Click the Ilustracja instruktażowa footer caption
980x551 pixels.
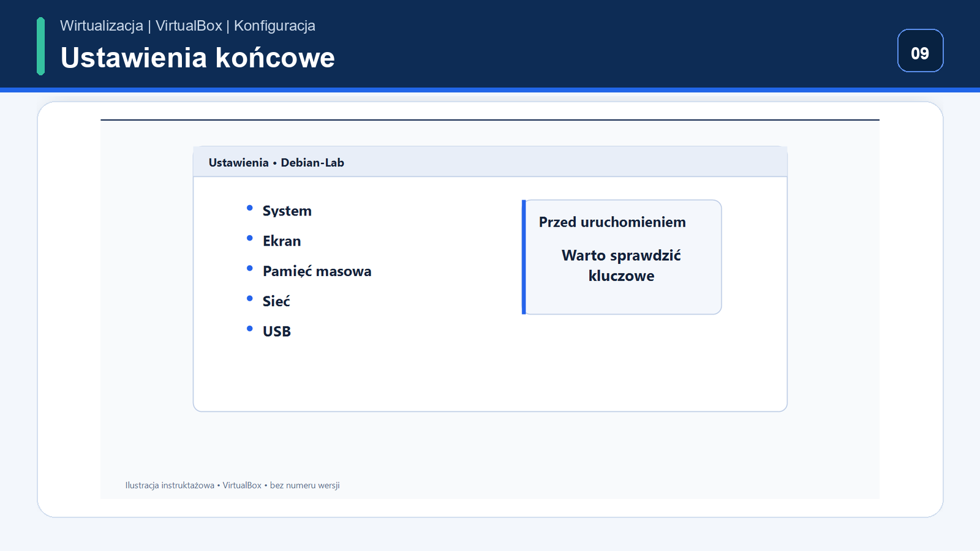pos(232,485)
